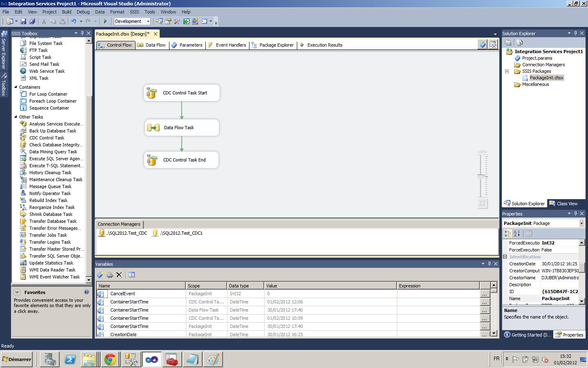Toggle auto-hide pin on Variables panel
Viewport: 588px width, 368px height.
(489, 264)
